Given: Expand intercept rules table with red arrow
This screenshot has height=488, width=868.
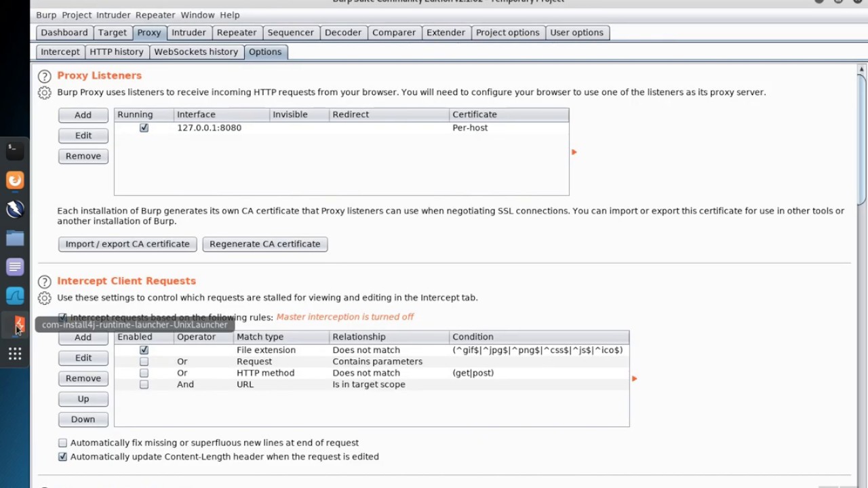Looking at the screenshot, I should (634, 378).
